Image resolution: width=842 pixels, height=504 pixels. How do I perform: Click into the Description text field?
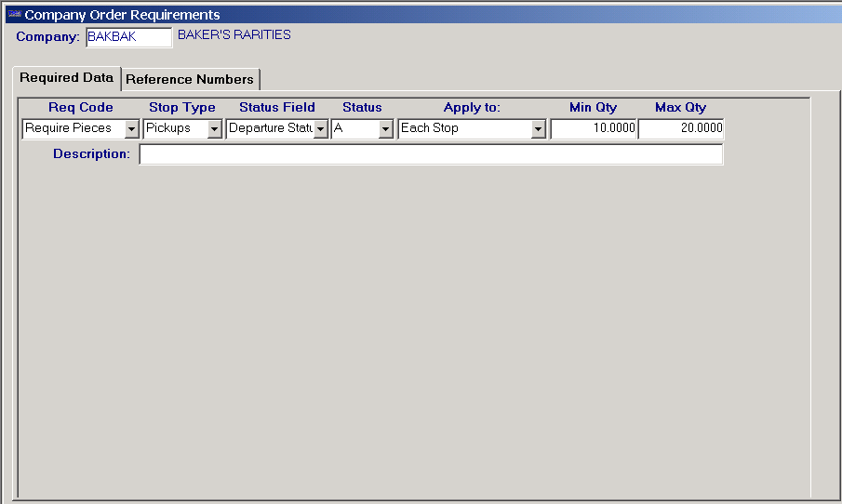tap(431, 154)
